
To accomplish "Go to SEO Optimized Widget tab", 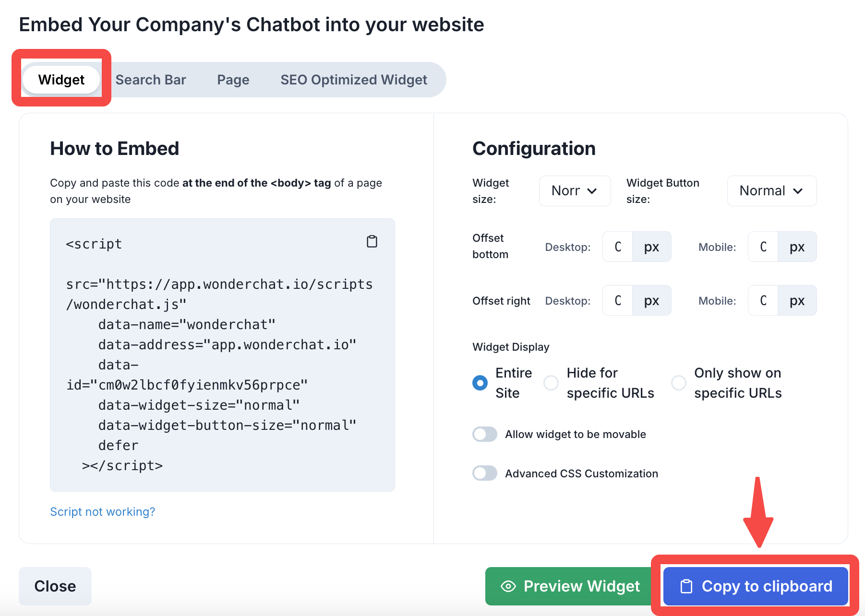I will [354, 80].
